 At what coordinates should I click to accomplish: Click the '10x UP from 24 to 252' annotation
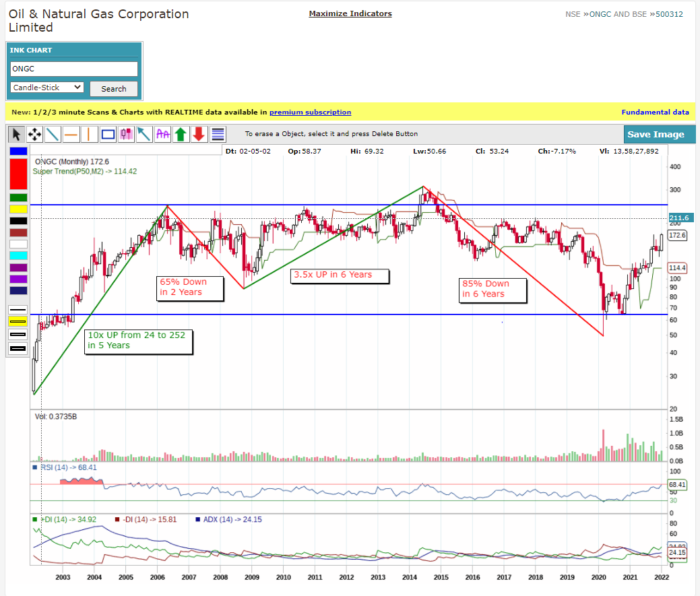138,341
